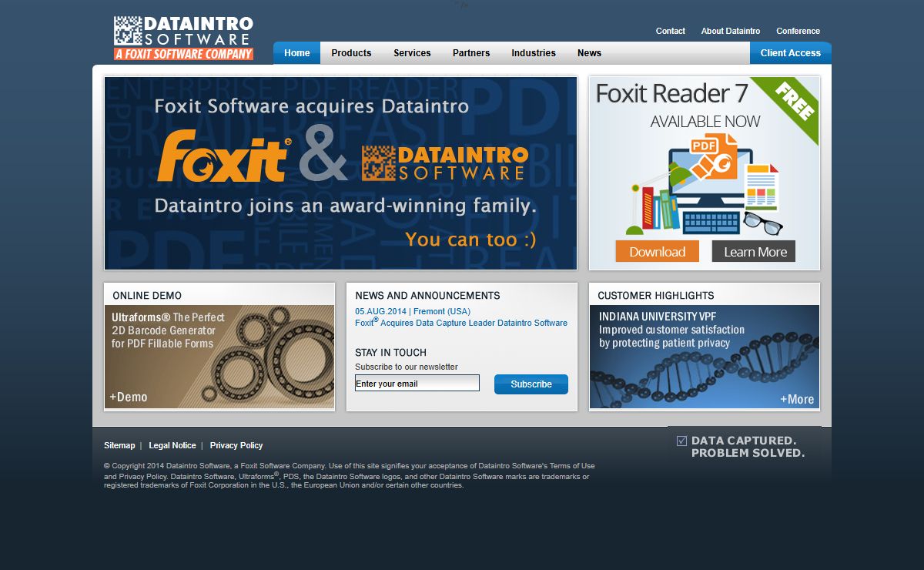Click the orange Download button

pyautogui.click(x=657, y=252)
